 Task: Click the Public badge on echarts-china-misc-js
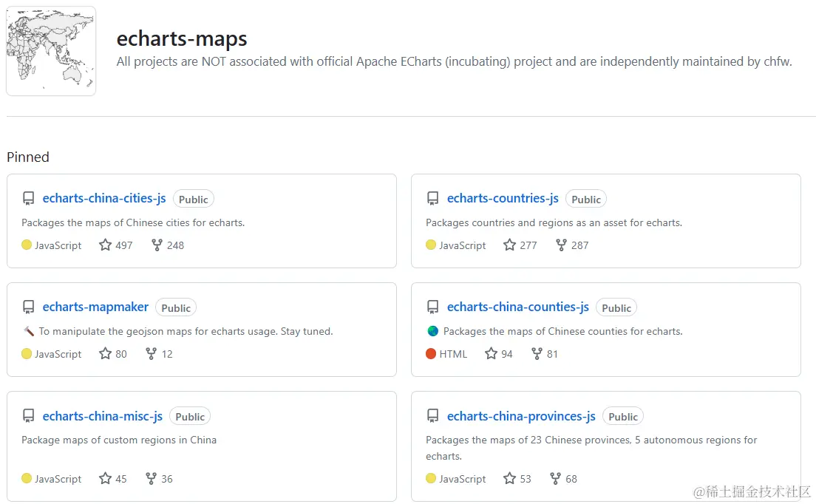point(190,417)
